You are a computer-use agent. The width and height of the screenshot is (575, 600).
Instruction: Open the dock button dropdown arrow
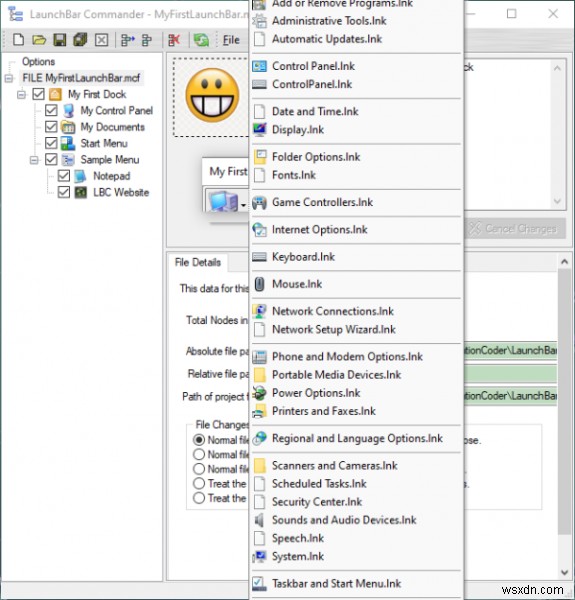click(x=243, y=205)
